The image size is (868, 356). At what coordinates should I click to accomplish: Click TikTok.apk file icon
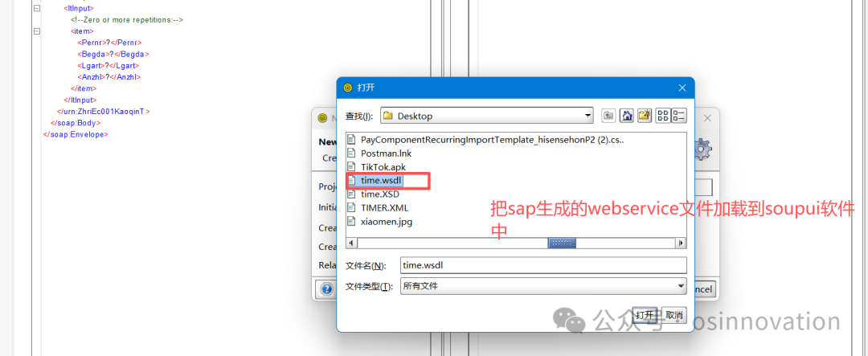(351, 166)
